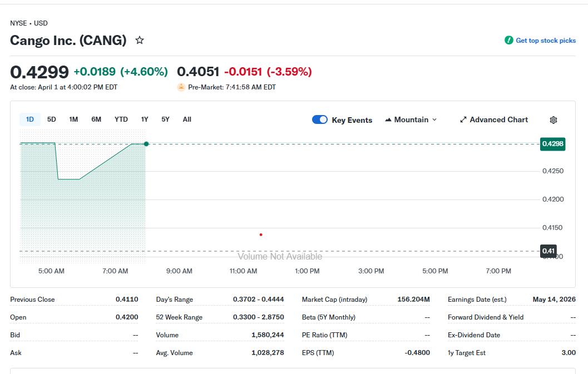Switch to the 5D chart tab
The image size is (588, 374).
tap(52, 119)
